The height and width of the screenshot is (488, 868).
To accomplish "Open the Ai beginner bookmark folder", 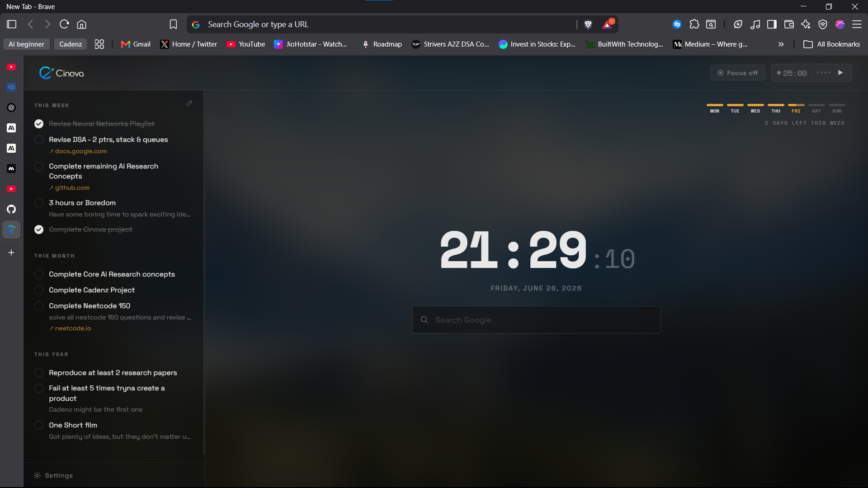I will (x=26, y=44).
